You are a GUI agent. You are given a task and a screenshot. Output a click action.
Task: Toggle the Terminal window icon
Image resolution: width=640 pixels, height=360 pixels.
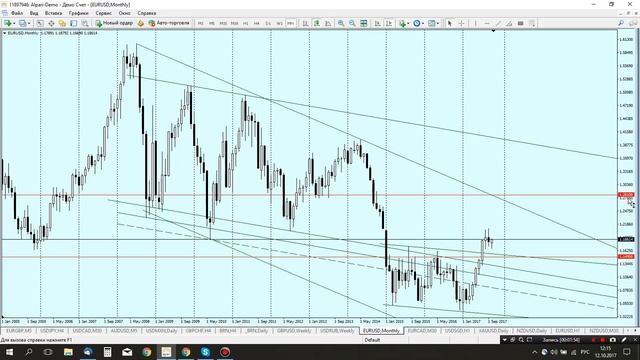73,23
